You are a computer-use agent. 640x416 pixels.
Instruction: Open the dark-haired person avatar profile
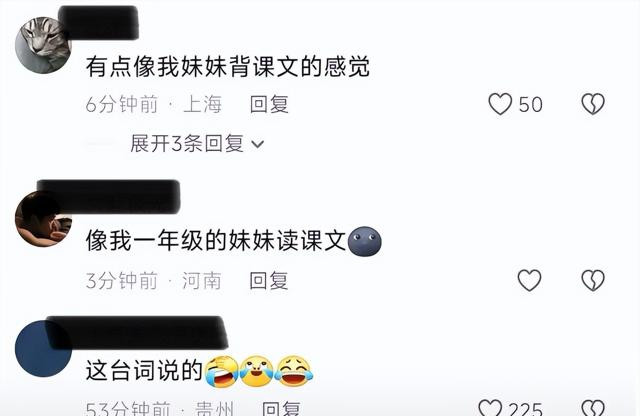coord(43,218)
